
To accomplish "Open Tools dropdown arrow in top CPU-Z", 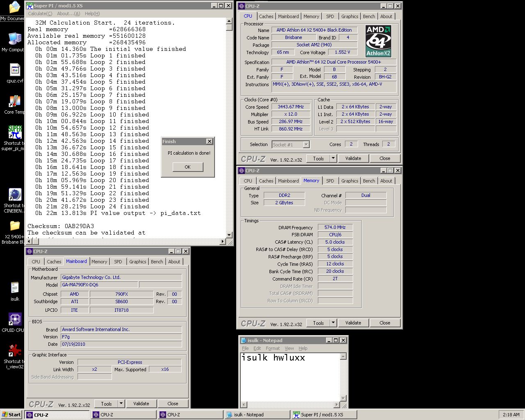I will pyautogui.click(x=333, y=158).
